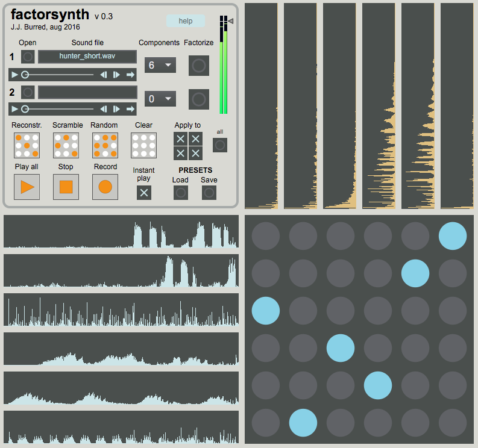Step forward in sound file 2
Viewport: 478px width, 448px height.
(116, 109)
